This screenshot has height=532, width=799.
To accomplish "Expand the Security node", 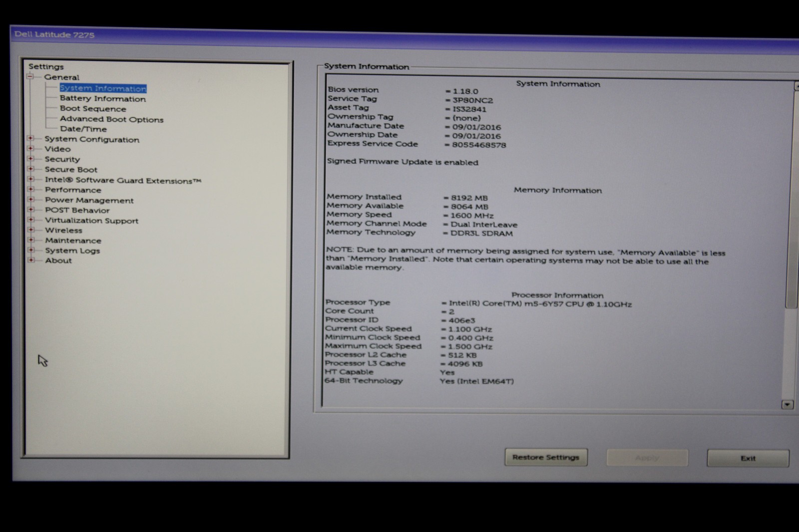I will 30,158.
